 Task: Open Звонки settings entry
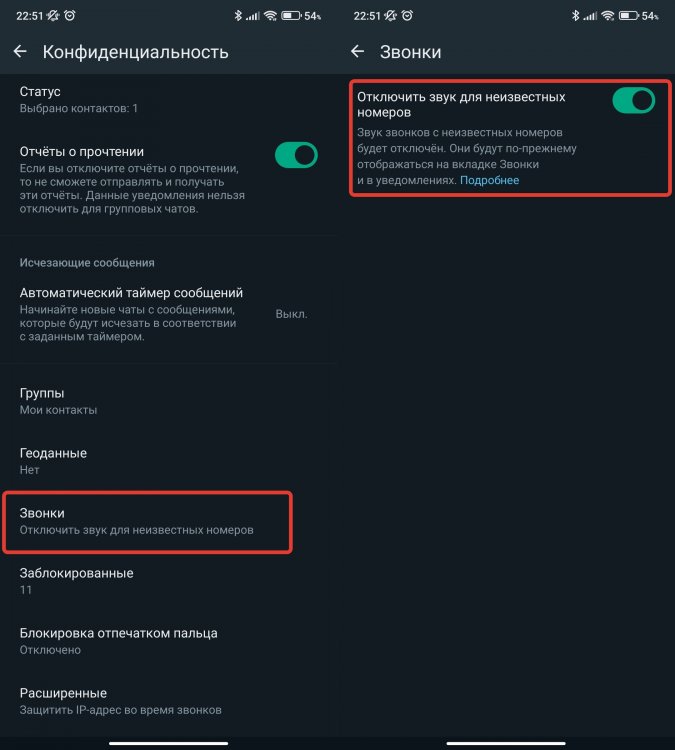coord(147,521)
